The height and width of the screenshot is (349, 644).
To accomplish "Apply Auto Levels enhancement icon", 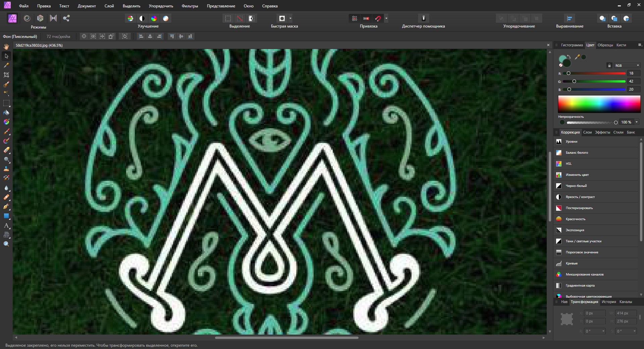I will [x=130, y=18].
